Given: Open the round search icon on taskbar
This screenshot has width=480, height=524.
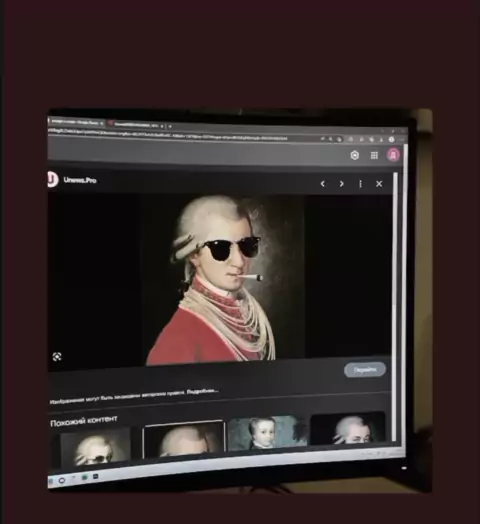Looking at the screenshot, I should click(x=62, y=481).
